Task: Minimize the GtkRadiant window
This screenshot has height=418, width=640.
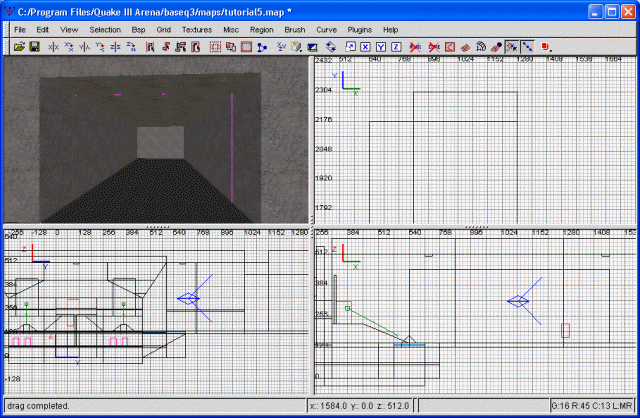Action: pos(595,11)
